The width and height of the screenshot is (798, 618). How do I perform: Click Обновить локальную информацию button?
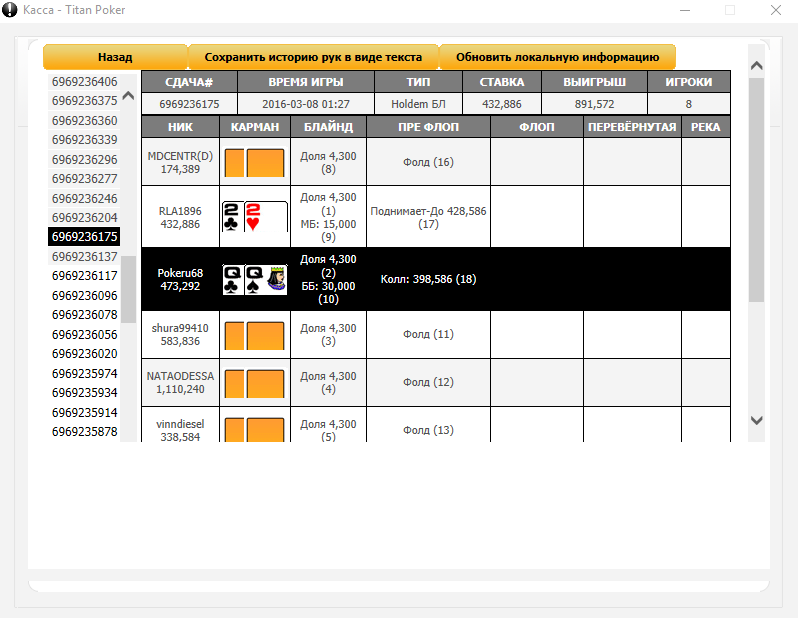[557, 57]
